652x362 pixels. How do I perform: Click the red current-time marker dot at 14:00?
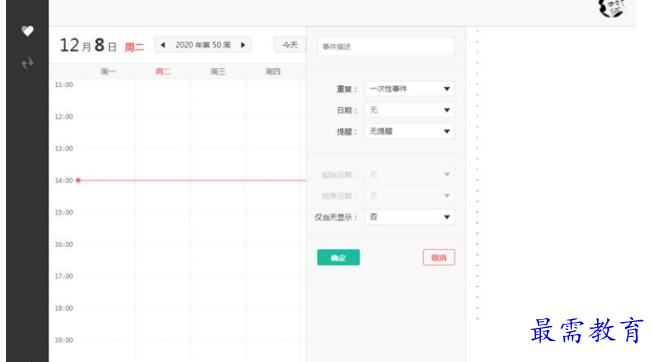[78, 180]
